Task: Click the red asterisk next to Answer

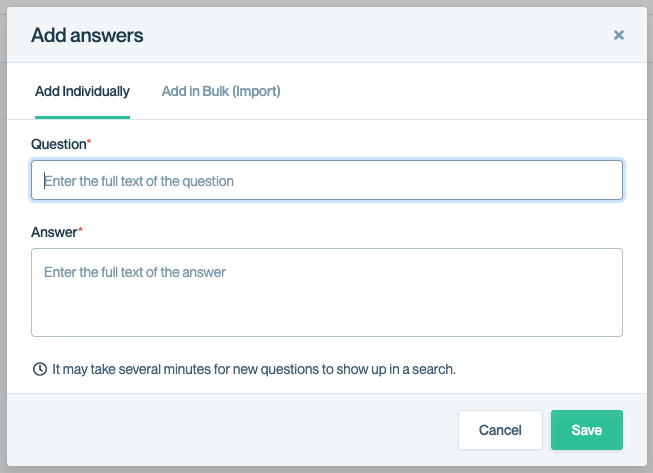Action: [x=81, y=231]
